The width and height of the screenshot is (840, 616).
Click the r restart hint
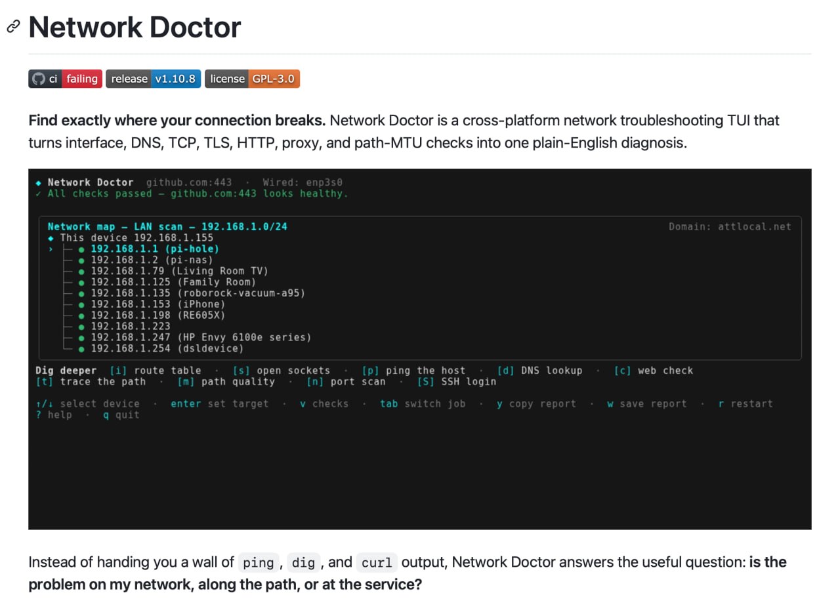(745, 404)
